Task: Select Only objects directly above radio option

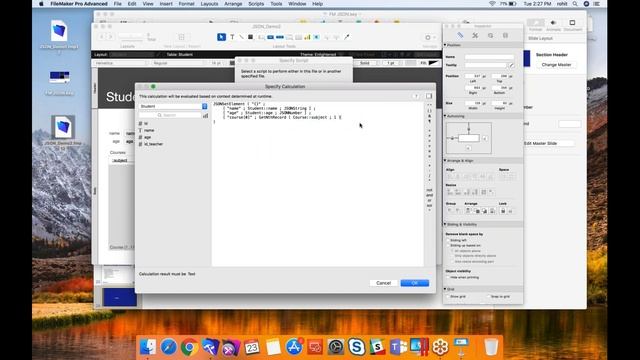Action: (x=453, y=256)
